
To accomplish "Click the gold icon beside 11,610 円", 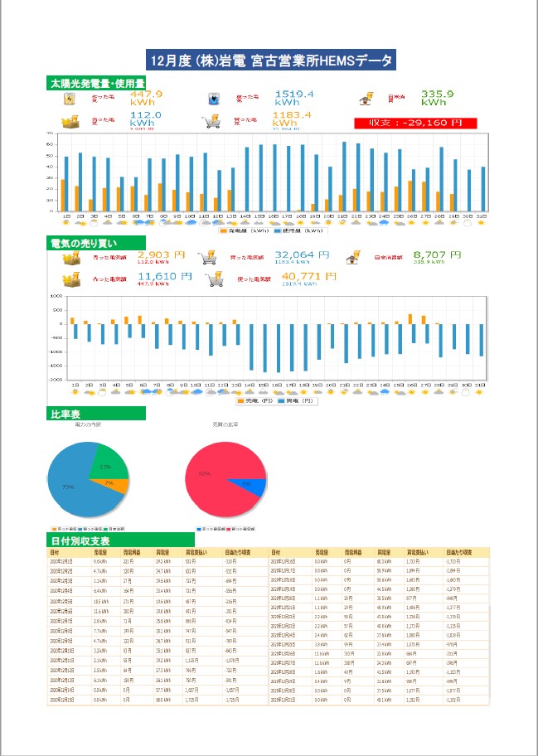I will click(x=70, y=280).
